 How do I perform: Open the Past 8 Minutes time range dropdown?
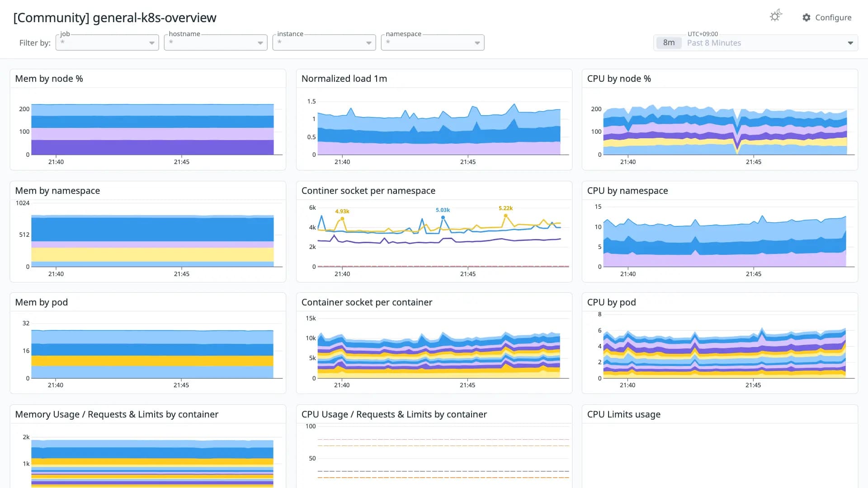point(755,43)
